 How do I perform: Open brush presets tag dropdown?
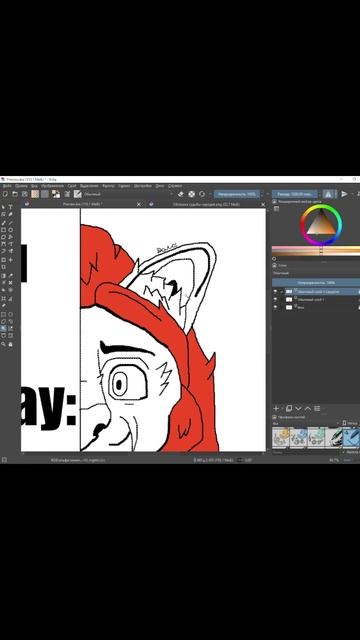306,423
